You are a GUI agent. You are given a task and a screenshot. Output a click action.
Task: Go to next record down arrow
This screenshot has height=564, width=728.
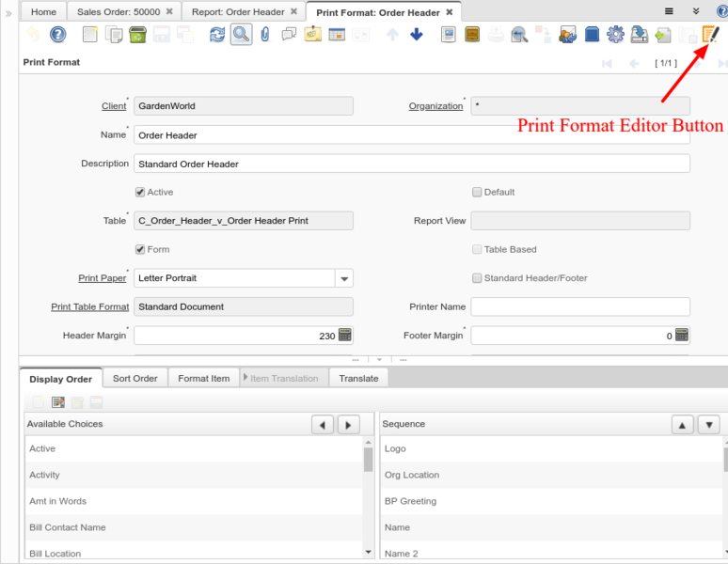[x=417, y=35]
